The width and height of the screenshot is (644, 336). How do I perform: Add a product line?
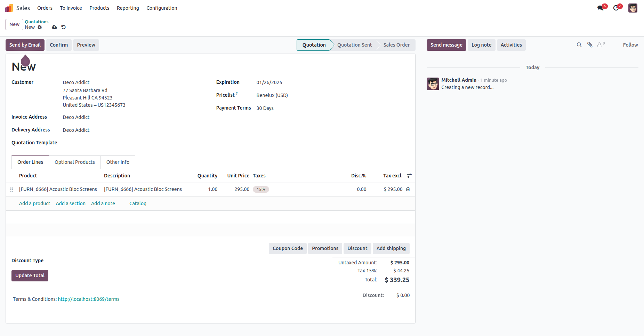click(x=34, y=203)
